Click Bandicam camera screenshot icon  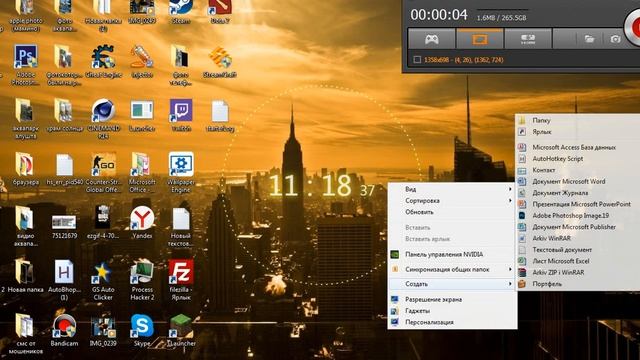(x=615, y=39)
